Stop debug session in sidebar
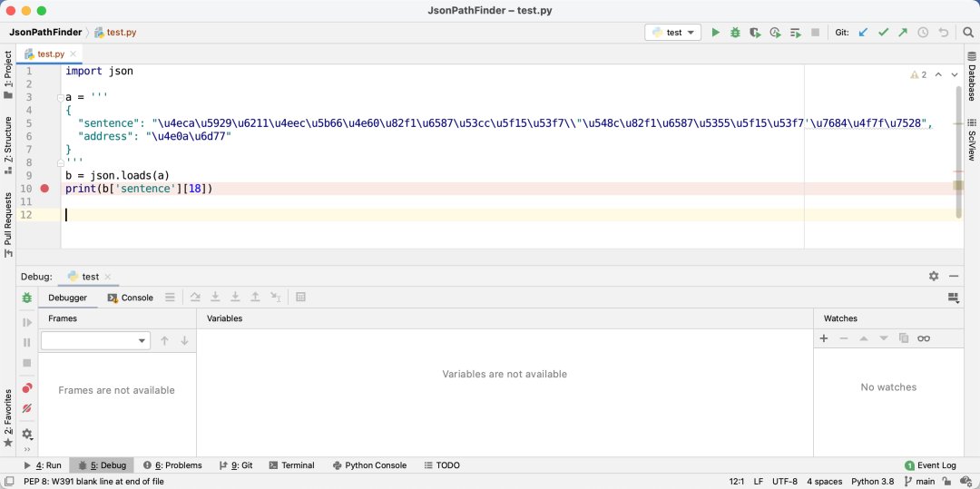This screenshot has width=980, height=489. (x=27, y=363)
